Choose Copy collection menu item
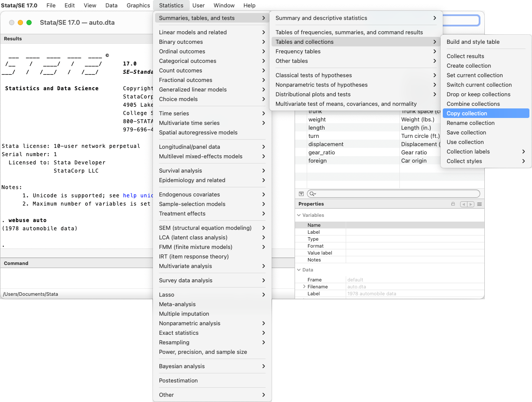This screenshot has height=402, width=532. point(486,113)
